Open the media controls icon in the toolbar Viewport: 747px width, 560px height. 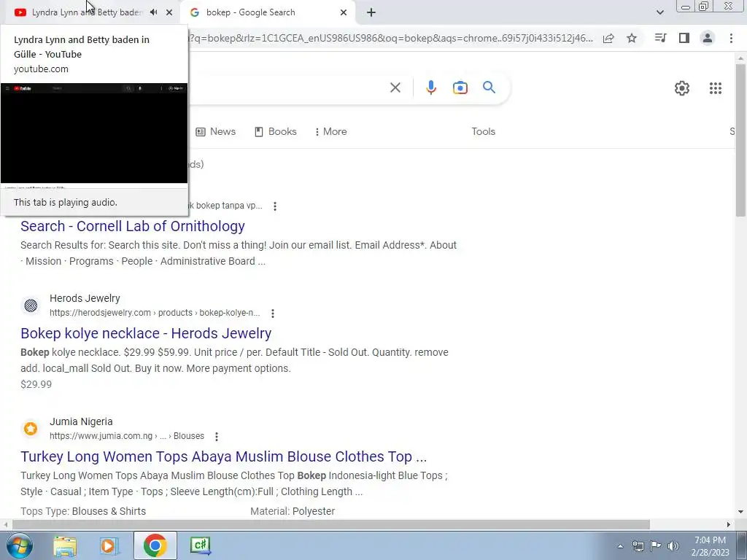(660, 38)
